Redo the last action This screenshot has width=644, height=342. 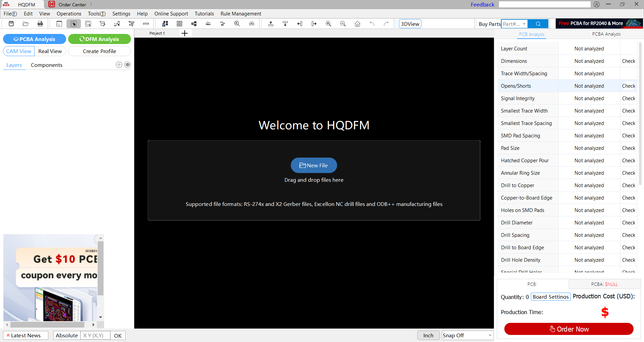point(386,24)
